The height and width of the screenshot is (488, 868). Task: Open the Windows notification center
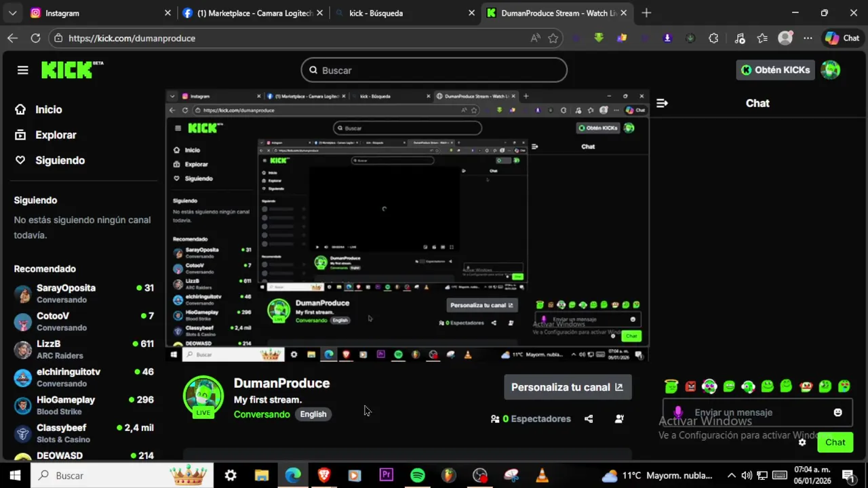point(848,475)
